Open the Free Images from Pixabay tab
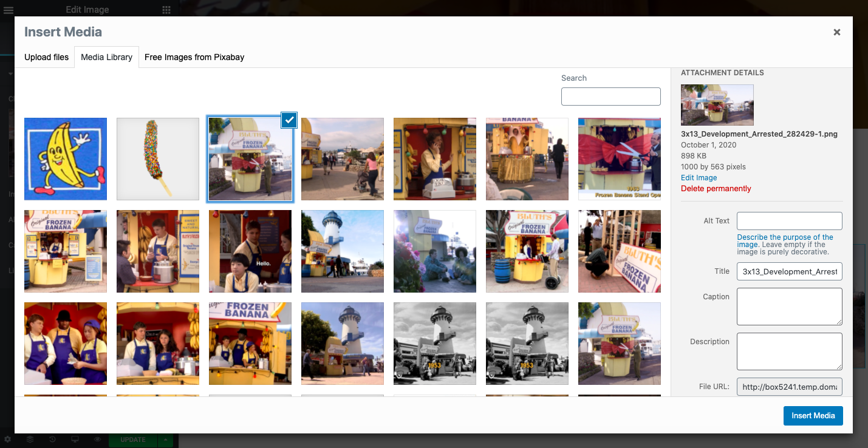Screen dimensions: 868x448 tap(194, 57)
